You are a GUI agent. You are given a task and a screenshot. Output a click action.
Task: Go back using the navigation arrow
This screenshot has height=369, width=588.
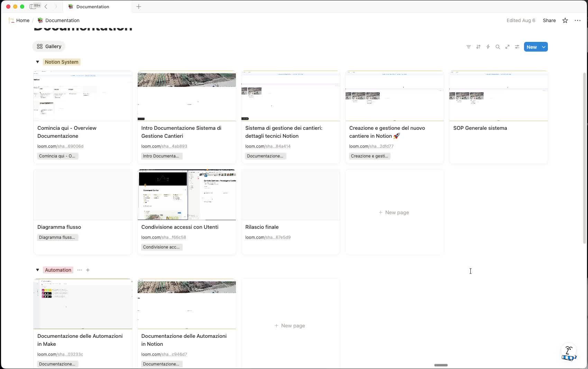[46, 6]
